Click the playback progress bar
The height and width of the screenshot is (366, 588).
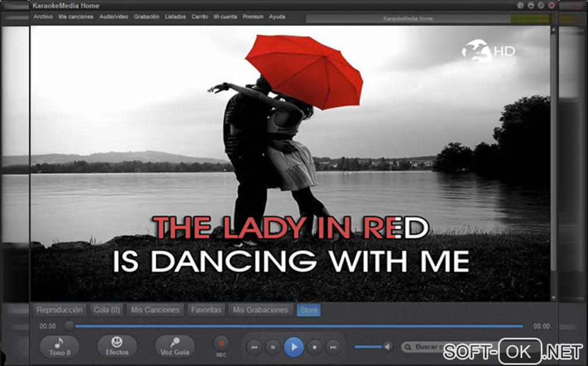click(x=299, y=326)
